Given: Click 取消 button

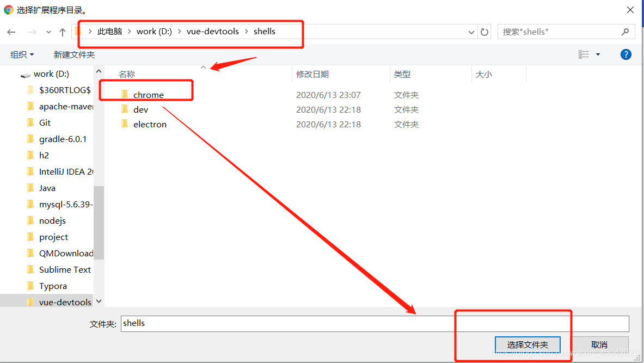Looking at the screenshot, I should coord(599,345).
